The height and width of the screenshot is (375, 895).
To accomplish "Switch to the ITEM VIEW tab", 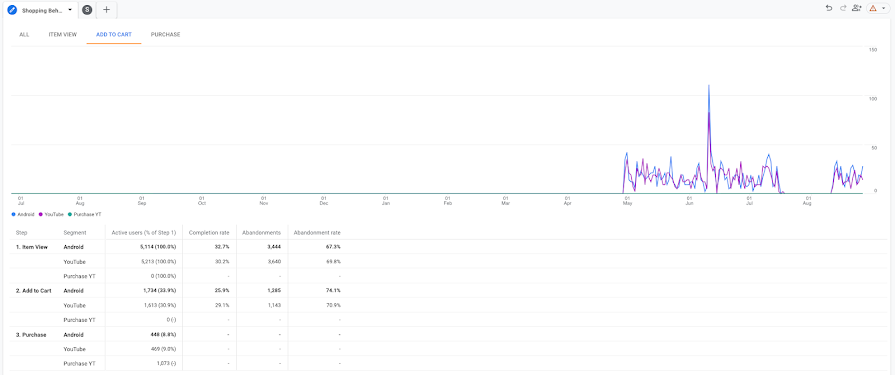I will (63, 34).
